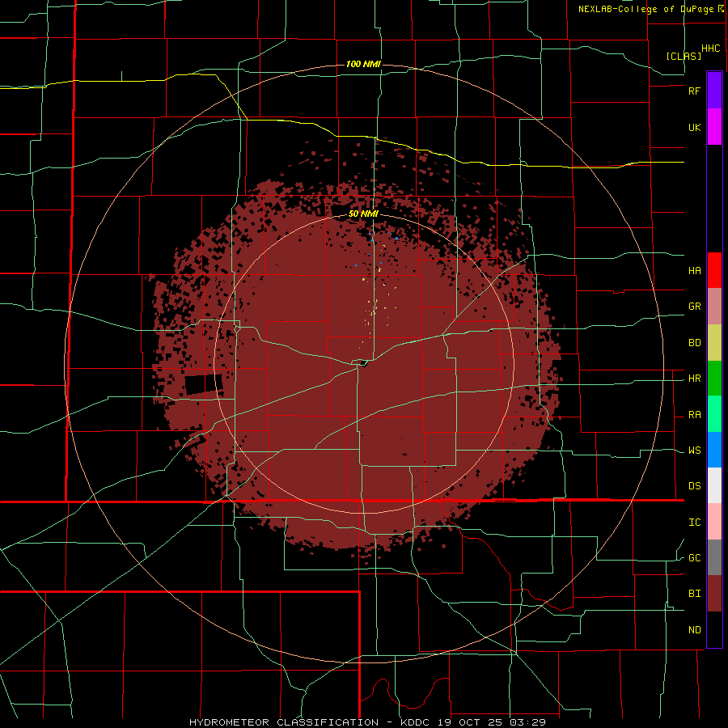Click the BD yellow legend swatch
The width and height of the screenshot is (728, 728).
(714, 342)
